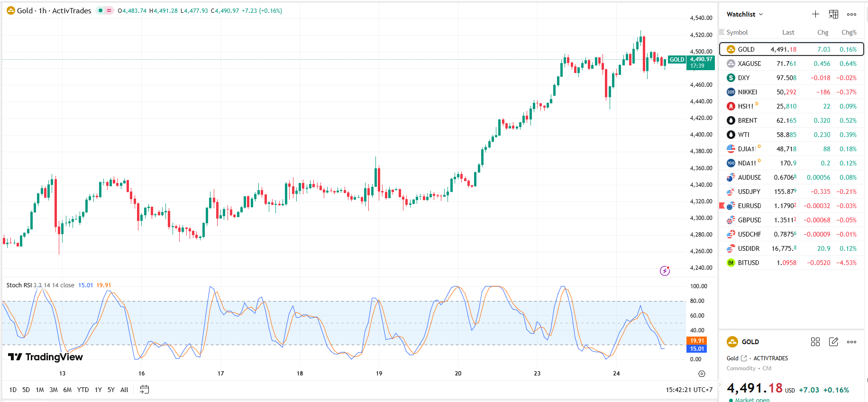Expand the Watchlist dropdown
Image resolution: width=868 pixels, height=402 pixels.
tap(745, 14)
